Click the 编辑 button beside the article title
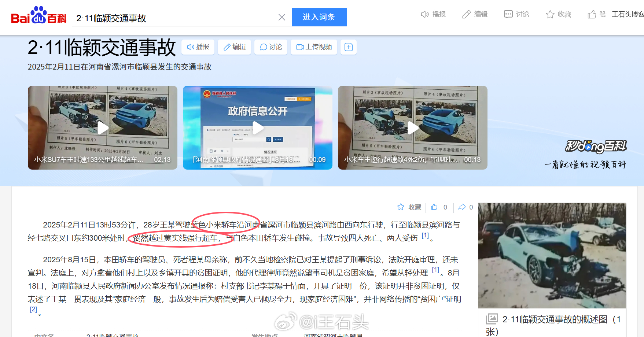The height and width of the screenshot is (337, 644). (234, 47)
